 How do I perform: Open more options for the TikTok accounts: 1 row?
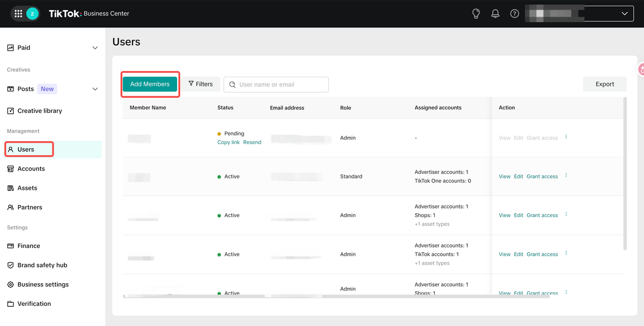click(566, 253)
